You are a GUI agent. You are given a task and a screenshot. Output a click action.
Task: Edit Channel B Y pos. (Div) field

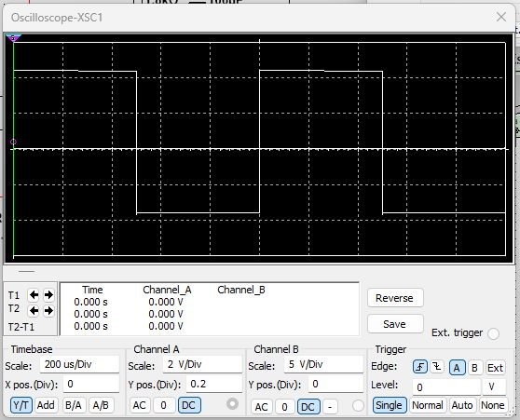[x=335, y=384]
